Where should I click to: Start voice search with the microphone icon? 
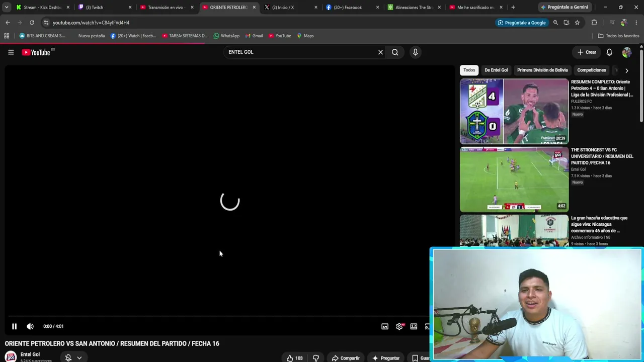point(415,52)
